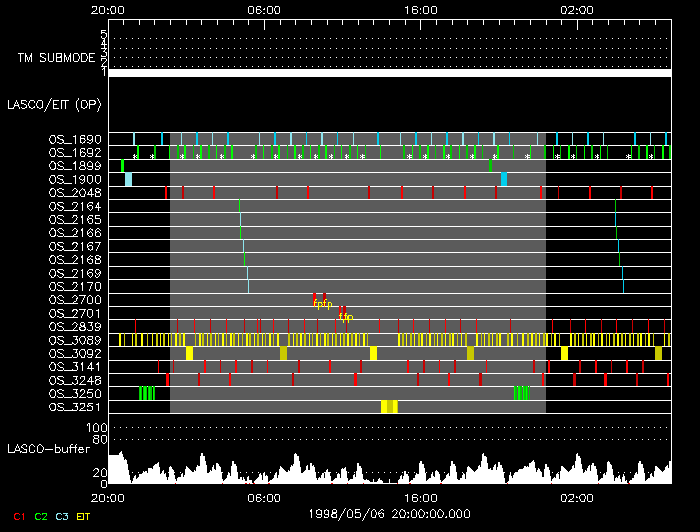The image size is (700, 532).
Task: Select the OS_2164 row label
Action: 75,206
